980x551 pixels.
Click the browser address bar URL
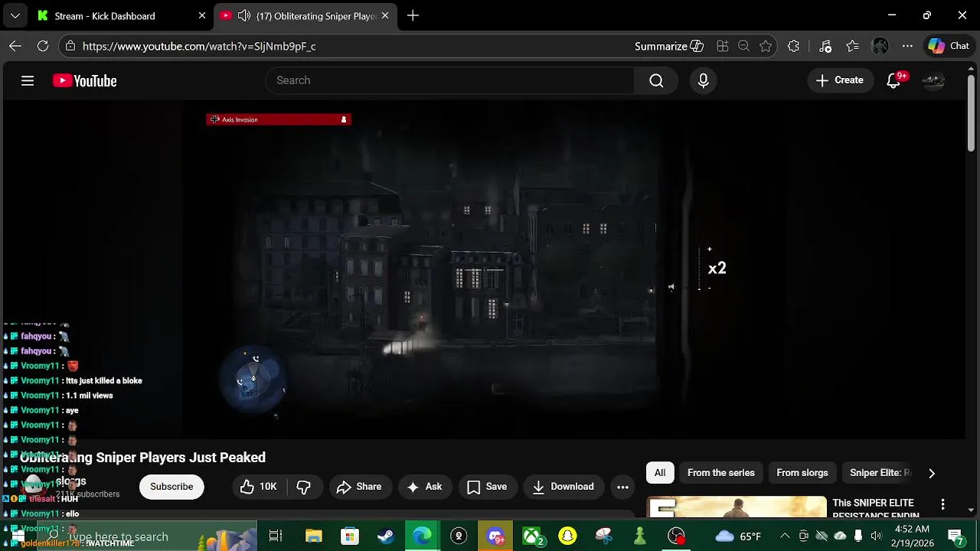199,46
